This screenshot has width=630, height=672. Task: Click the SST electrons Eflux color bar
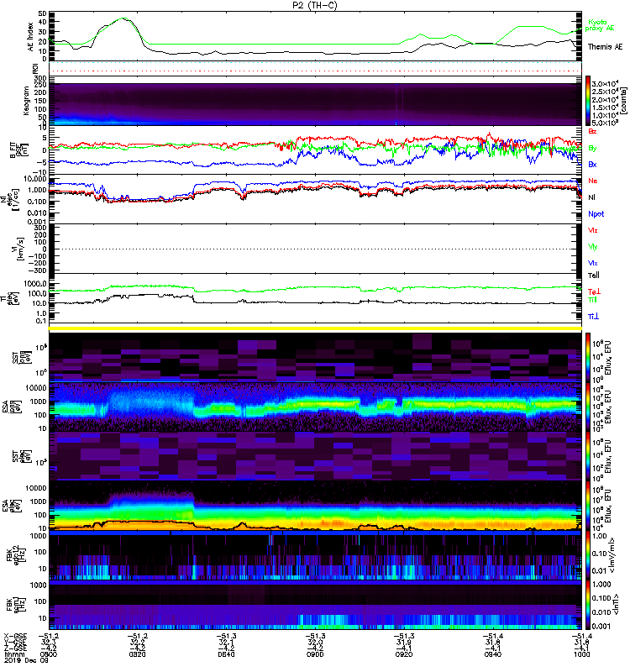(588, 456)
